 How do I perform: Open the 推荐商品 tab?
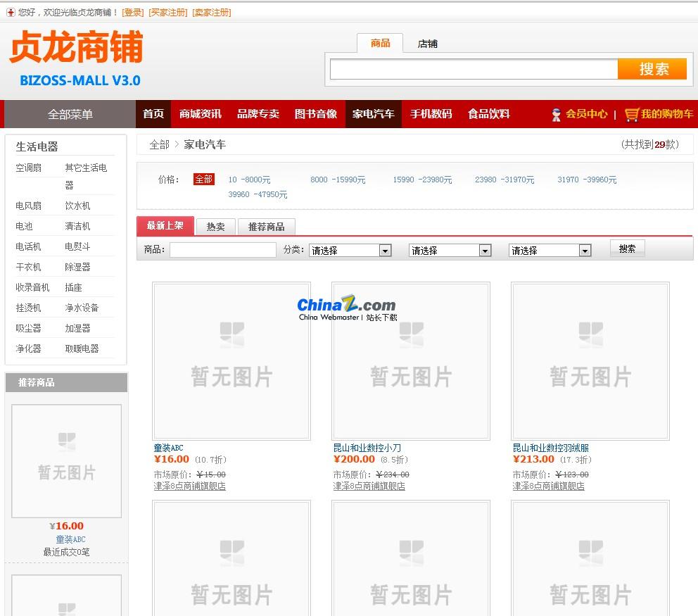click(x=266, y=226)
